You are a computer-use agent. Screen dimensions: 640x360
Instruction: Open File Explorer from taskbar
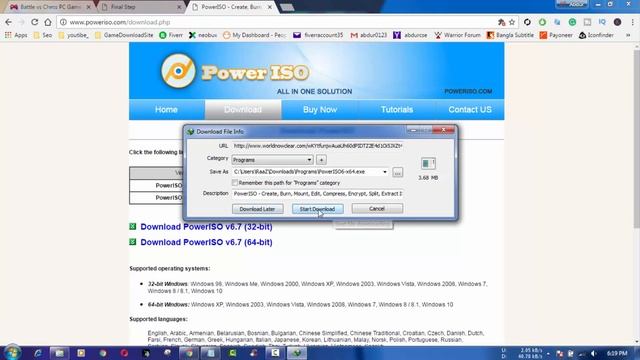tap(59, 353)
